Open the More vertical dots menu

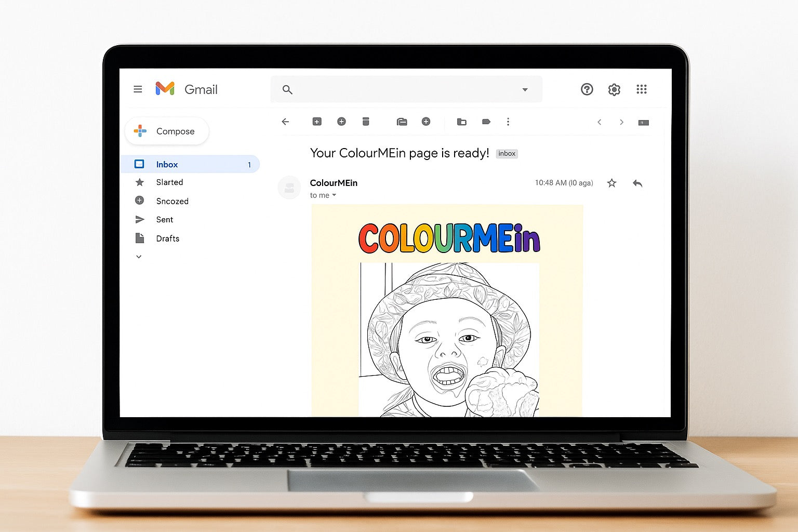coord(508,122)
